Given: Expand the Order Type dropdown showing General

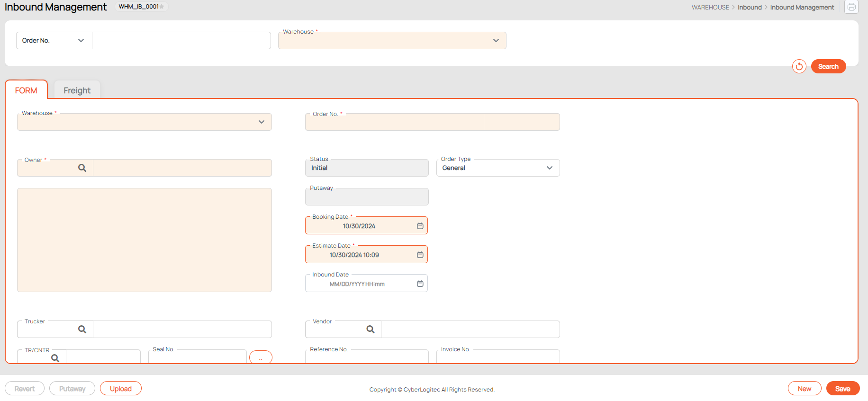Looking at the screenshot, I should click(497, 168).
